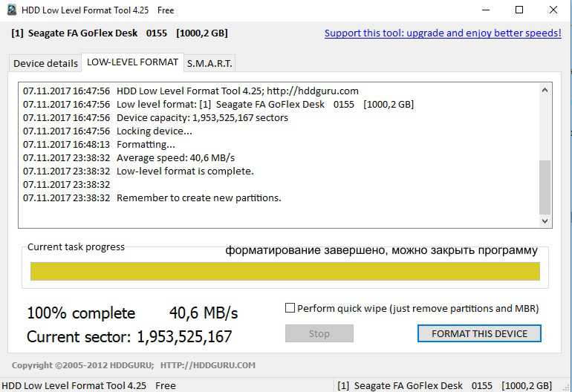Click the Seagate FA GoFlex Desk device header
This screenshot has height=392, width=572.
[x=120, y=33]
